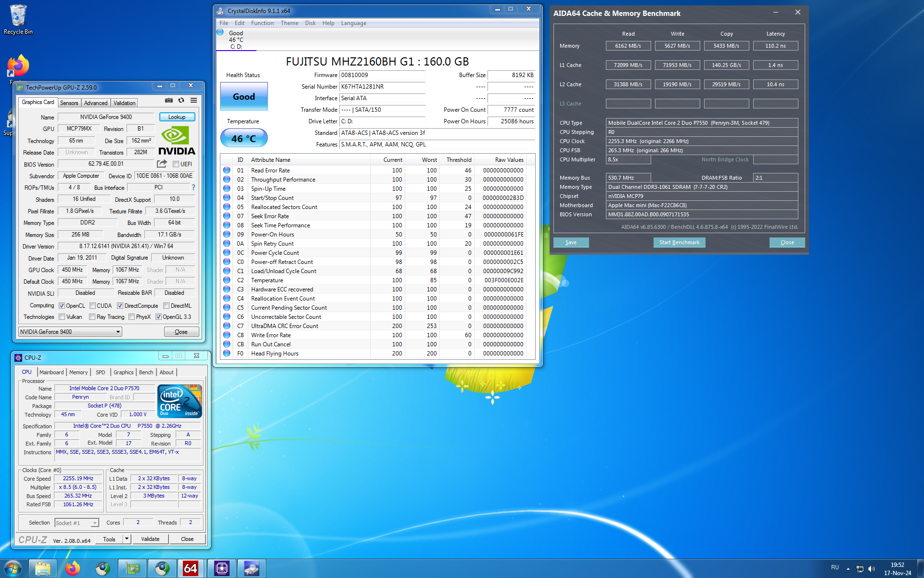
Task: Expand the Socket #1 selection dropdown
Action: coord(95,523)
